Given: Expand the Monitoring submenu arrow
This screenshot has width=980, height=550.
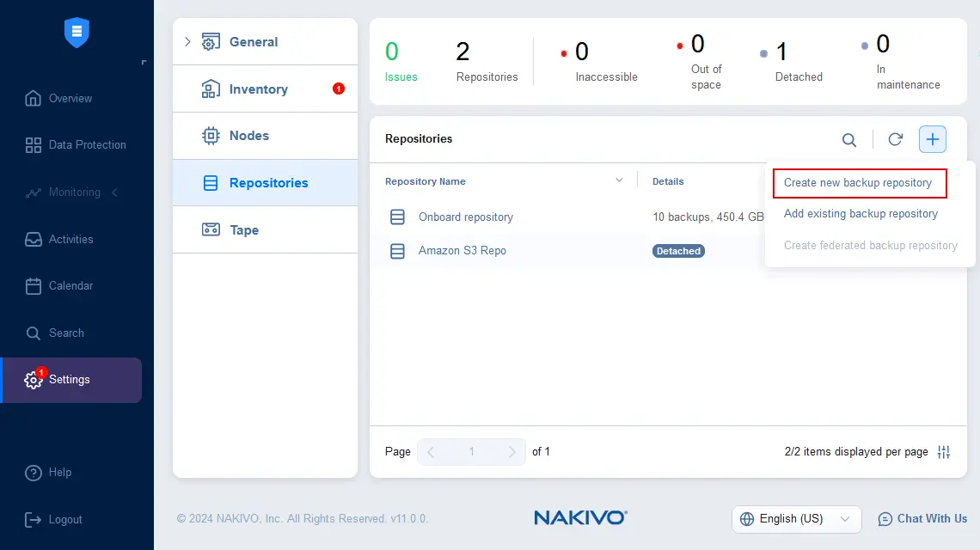Looking at the screenshot, I should (x=114, y=192).
